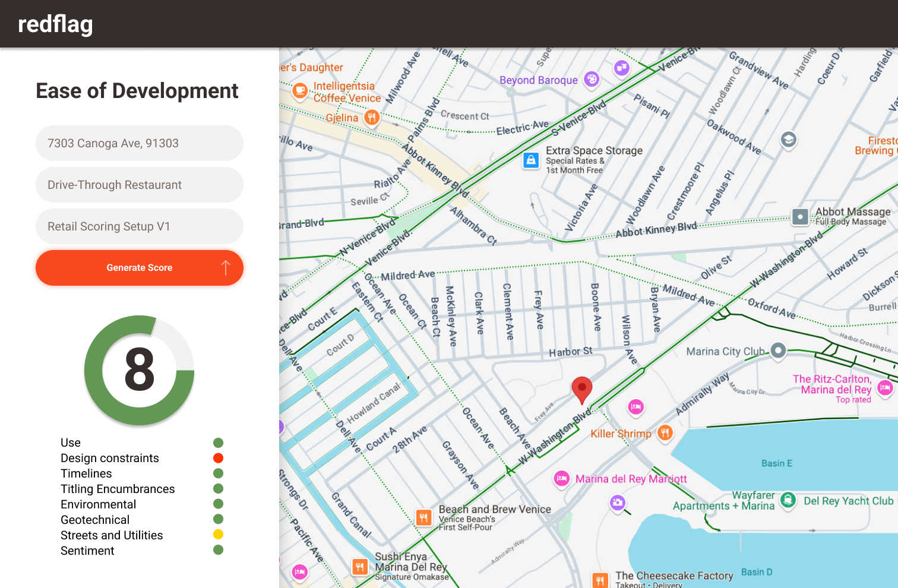898x588 pixels.
Task: Select the Streets and Utilities row
Action: click(141, 535)
